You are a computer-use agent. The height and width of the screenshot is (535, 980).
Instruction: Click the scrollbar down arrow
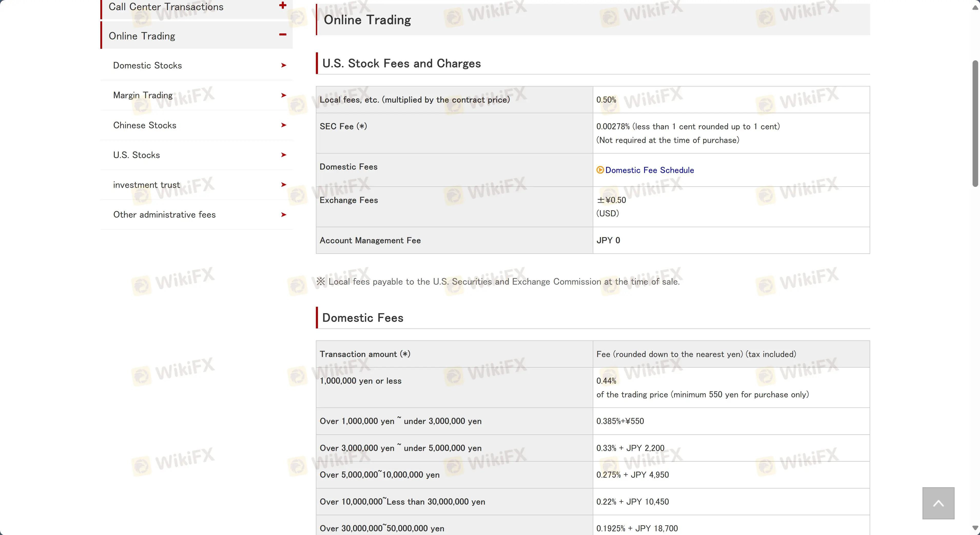click(975, 528)
